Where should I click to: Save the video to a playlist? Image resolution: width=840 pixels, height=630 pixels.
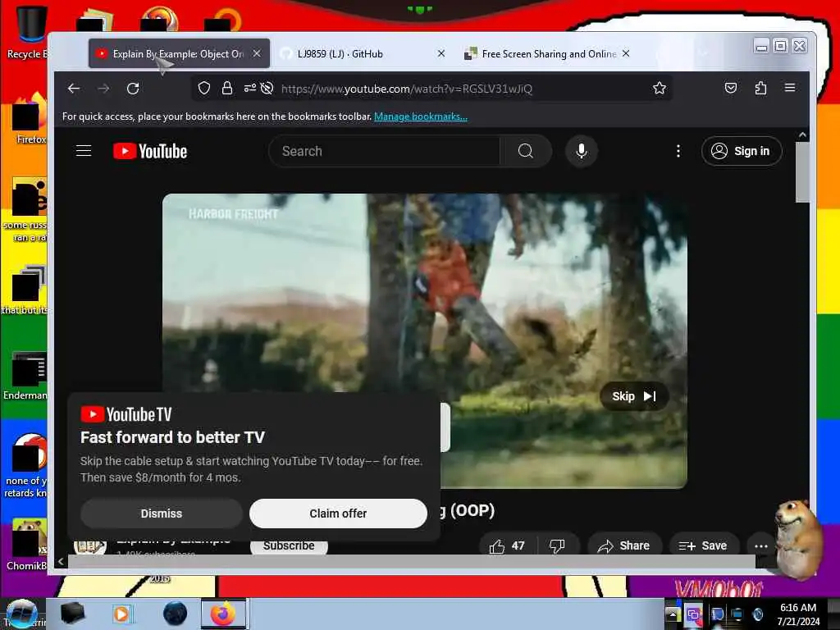coord(703,546)
